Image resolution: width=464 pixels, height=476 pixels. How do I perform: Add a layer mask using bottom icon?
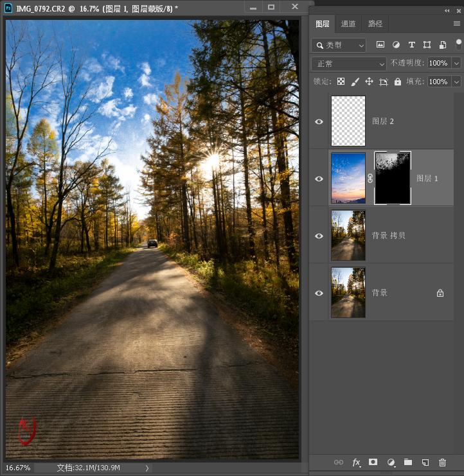(373, 462)
